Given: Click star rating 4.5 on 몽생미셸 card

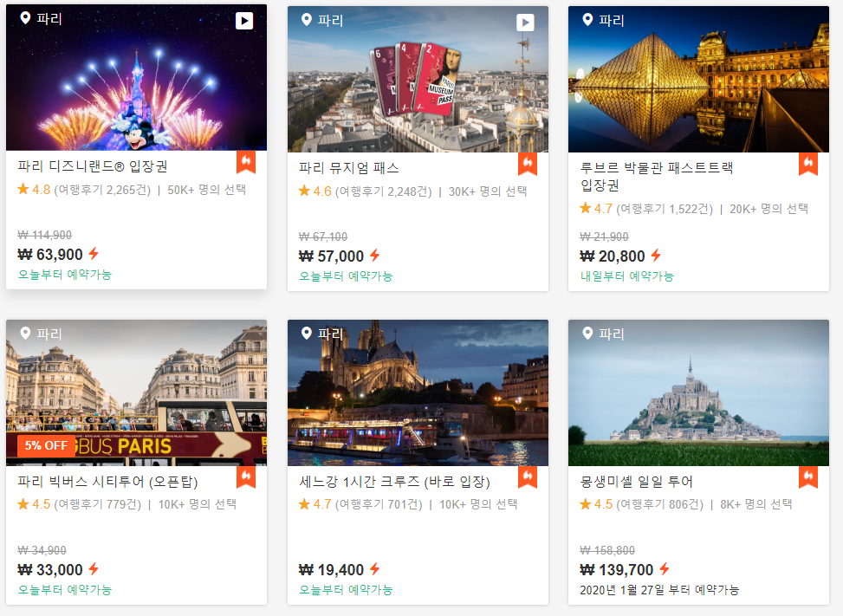Looking at the screenshot, I should click(x=596, y=504).
